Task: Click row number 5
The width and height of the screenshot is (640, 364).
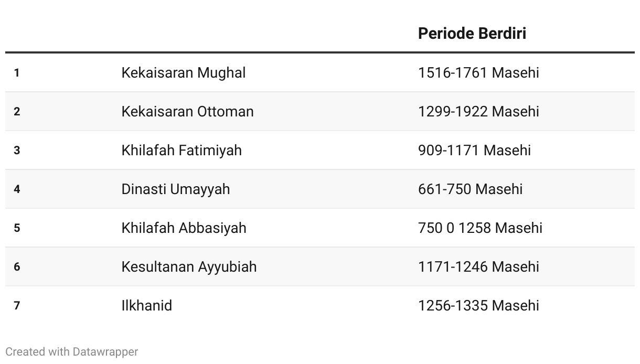Action: point(17,228)
